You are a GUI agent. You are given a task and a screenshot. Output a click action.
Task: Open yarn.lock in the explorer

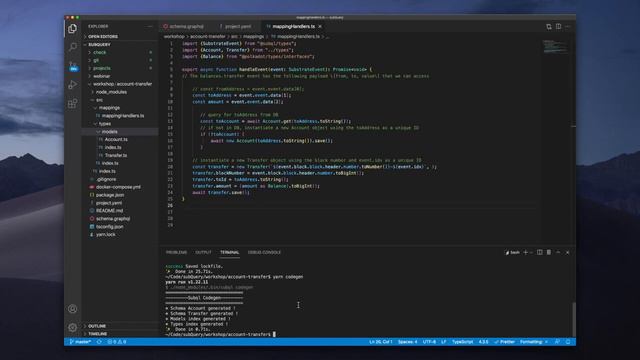point(105,235)
